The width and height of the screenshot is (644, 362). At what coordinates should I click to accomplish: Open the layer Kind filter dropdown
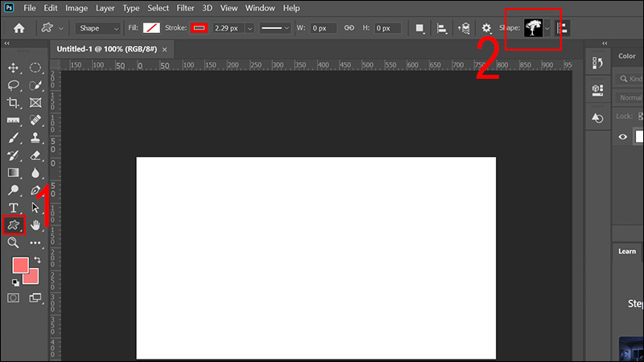[630, 78]
